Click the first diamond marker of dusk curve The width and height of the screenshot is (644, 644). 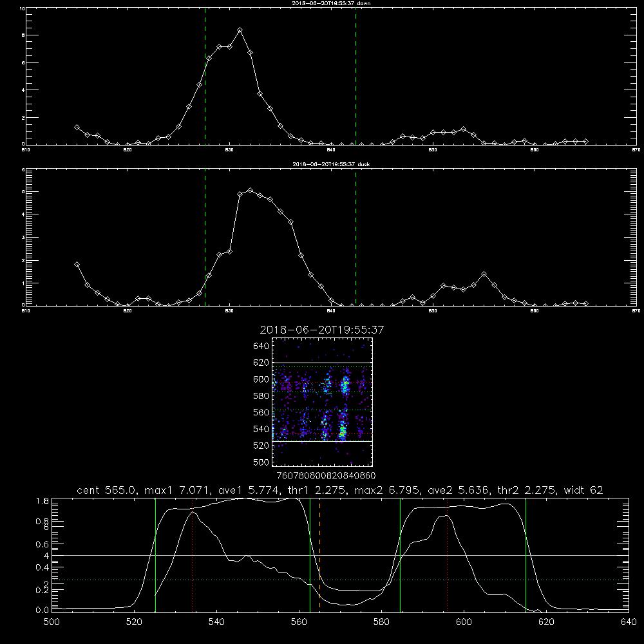77,265
